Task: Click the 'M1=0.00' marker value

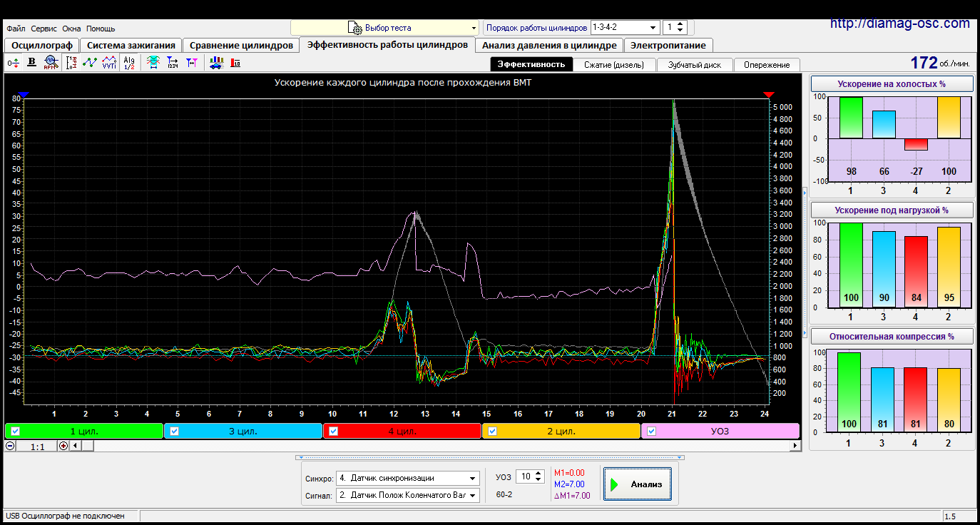Action: (x=569, y=473)
